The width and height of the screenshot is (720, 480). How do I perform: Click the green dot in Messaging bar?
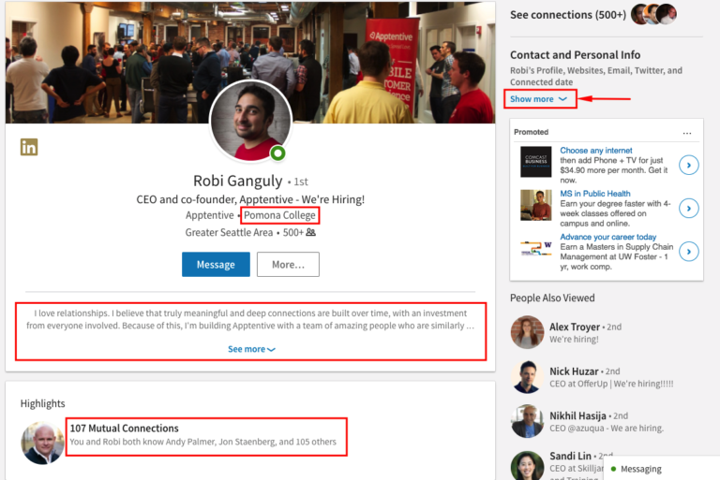(x=613, y=469)
